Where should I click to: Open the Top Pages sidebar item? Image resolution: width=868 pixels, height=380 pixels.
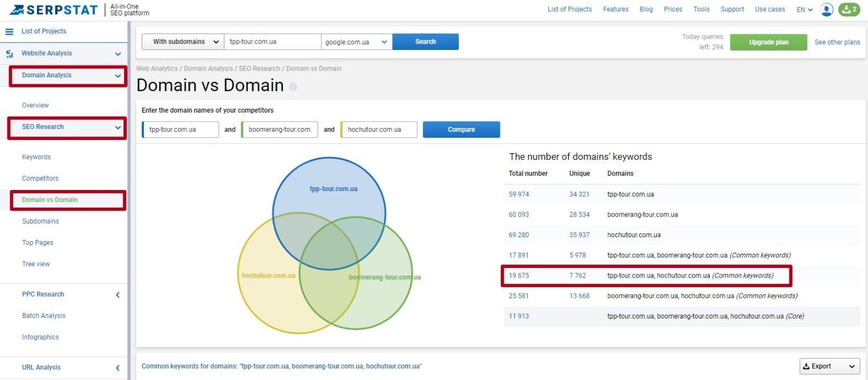coord(38,243)
